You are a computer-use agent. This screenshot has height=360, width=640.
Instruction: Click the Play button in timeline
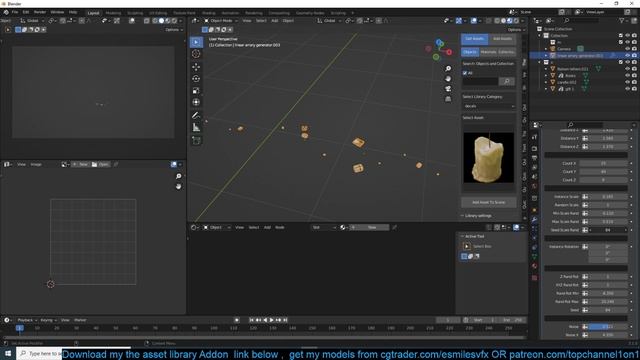point(271,320)
